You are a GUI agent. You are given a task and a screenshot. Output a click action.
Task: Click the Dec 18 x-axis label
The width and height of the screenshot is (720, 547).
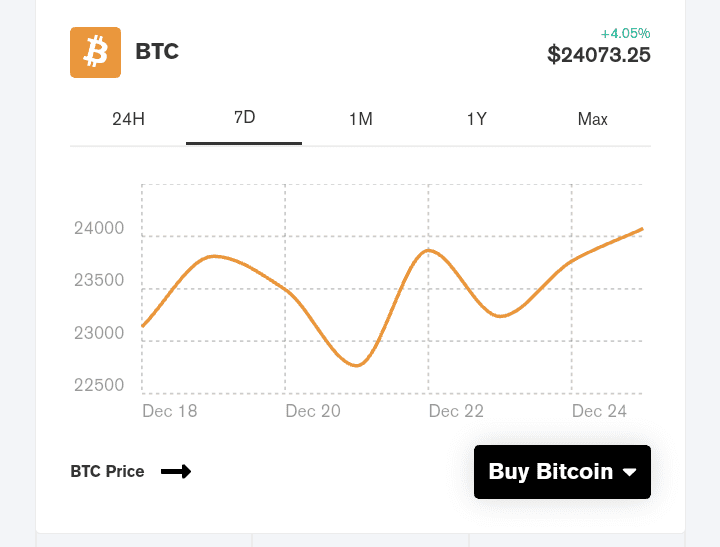pyautogui.click(x=170, y=411)
